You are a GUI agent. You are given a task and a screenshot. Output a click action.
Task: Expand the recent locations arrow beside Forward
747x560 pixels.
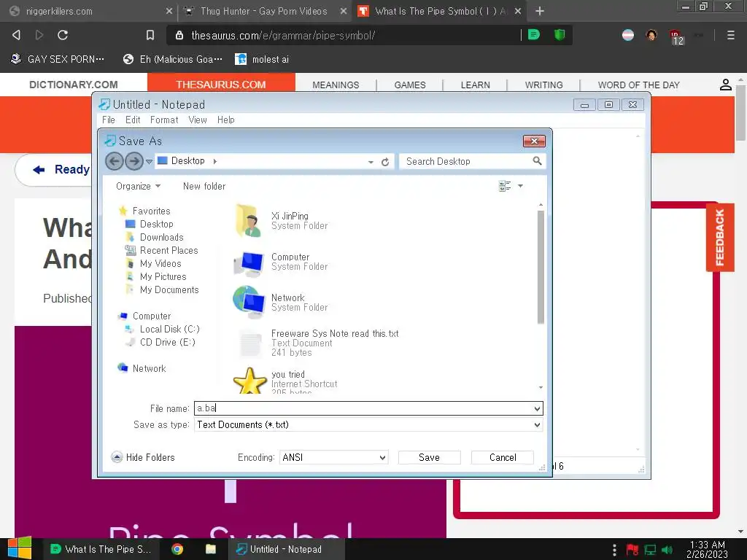(149, 161)
